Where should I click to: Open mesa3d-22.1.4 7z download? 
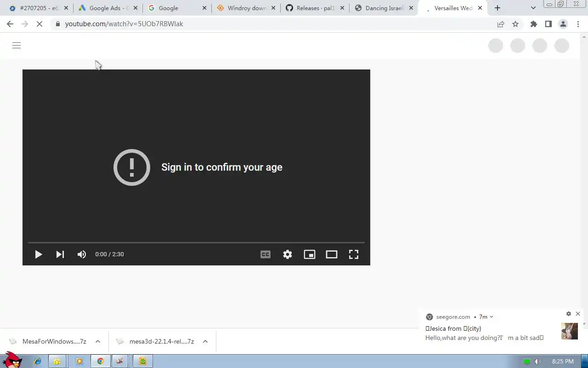155,341
